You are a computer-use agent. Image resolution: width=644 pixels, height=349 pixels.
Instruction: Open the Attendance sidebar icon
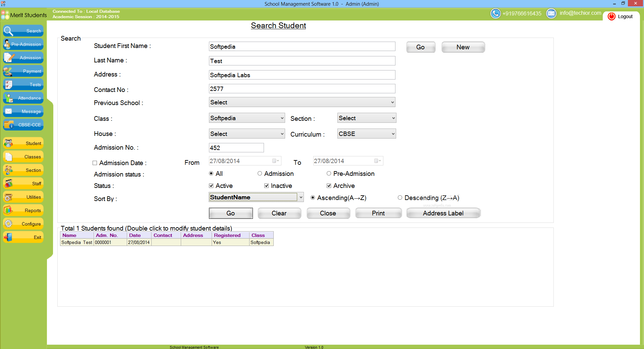[8, 98]
